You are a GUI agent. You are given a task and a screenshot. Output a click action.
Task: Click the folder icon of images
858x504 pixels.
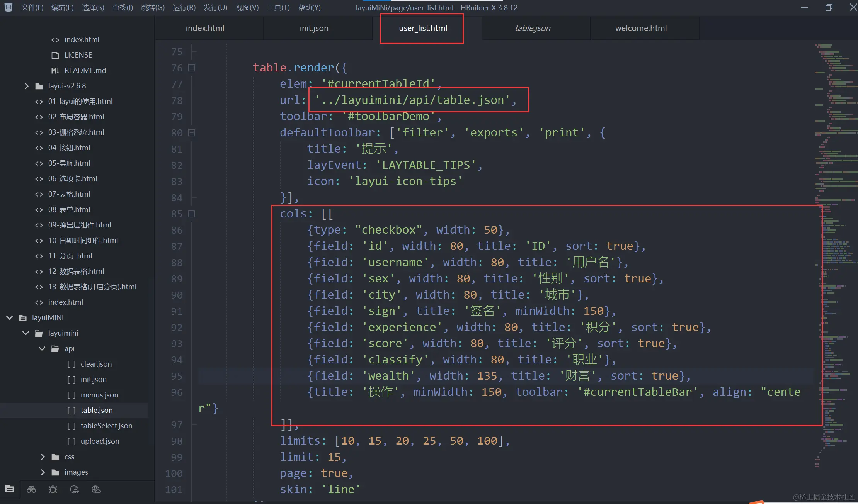[x=55, y=472]
